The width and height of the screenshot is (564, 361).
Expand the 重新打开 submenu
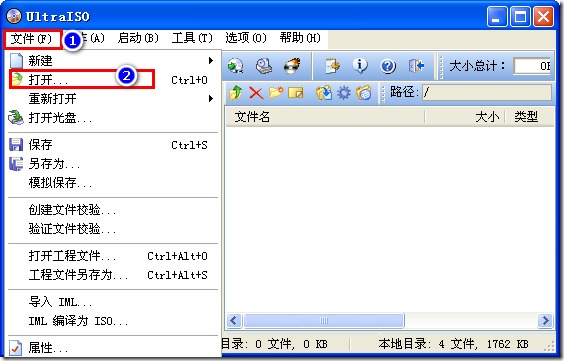[x=113, y=99]
